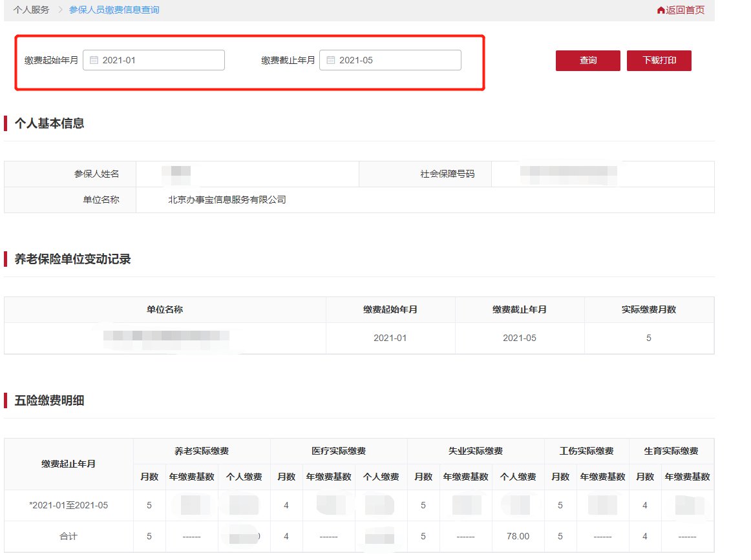The height and width of the screenshot is (560, 751).
Task: Click calendar icon in 缴费起始年月 field
Action: pos(94,60)
